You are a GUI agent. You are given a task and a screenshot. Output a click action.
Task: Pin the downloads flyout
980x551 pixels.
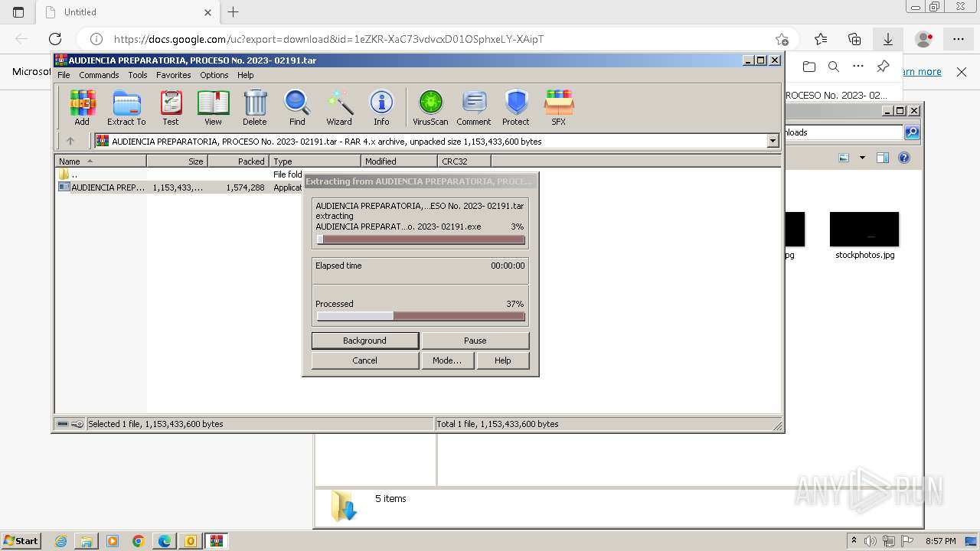click(883, 67)
